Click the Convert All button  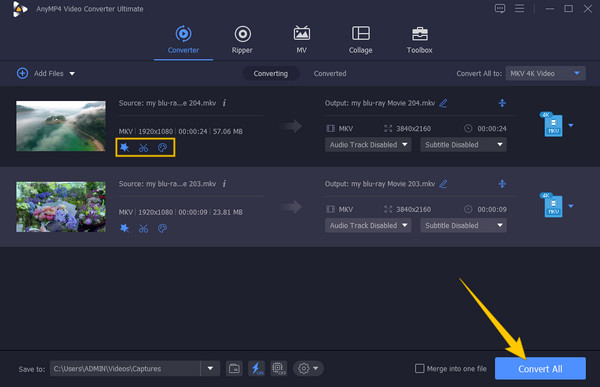(540, 369)
